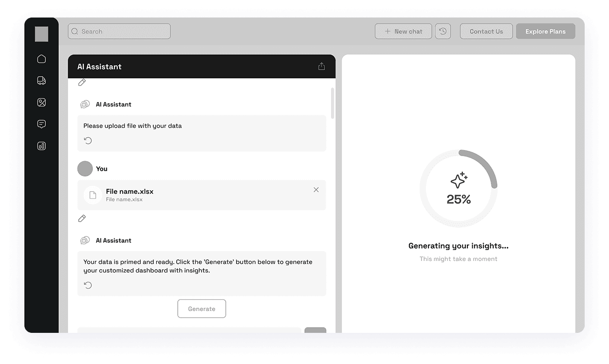
Task: Click the app logo at sidebar top
Action: click(x=41, y=34)
